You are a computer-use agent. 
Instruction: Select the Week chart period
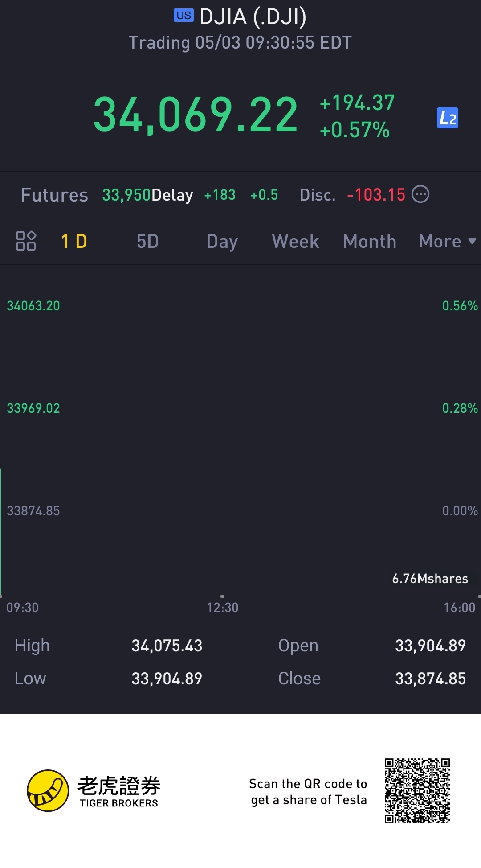coord(295,242)
